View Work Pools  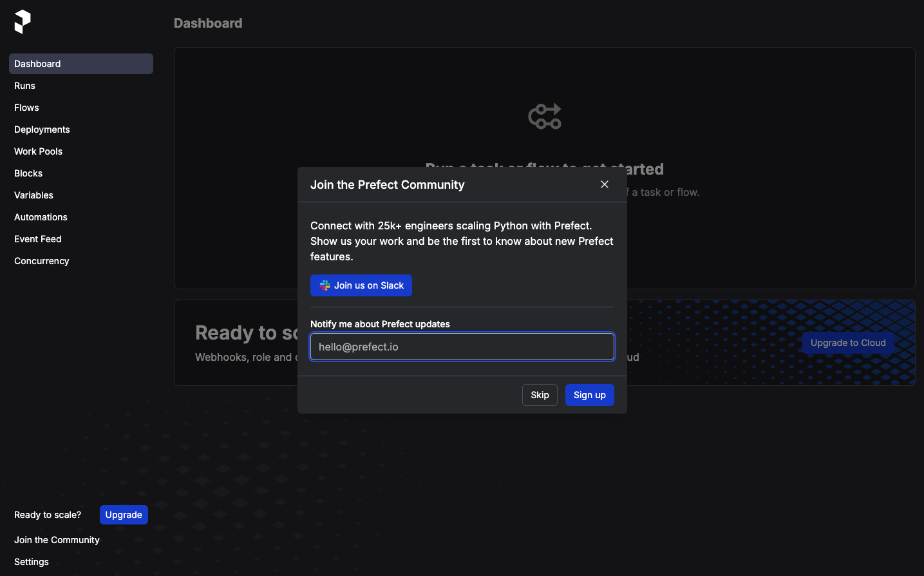38,151
